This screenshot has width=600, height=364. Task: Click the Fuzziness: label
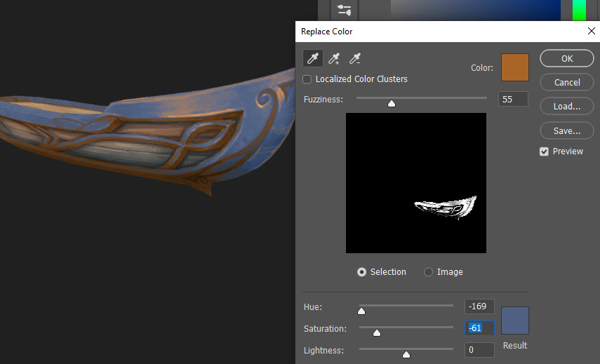click(x=324, y=100)
